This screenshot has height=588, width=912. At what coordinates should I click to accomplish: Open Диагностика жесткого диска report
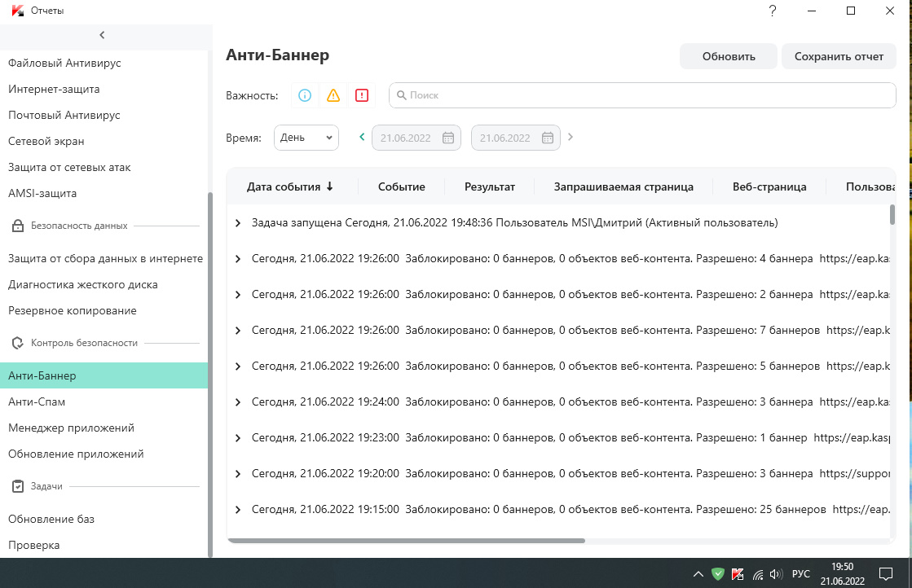[82, 285]
